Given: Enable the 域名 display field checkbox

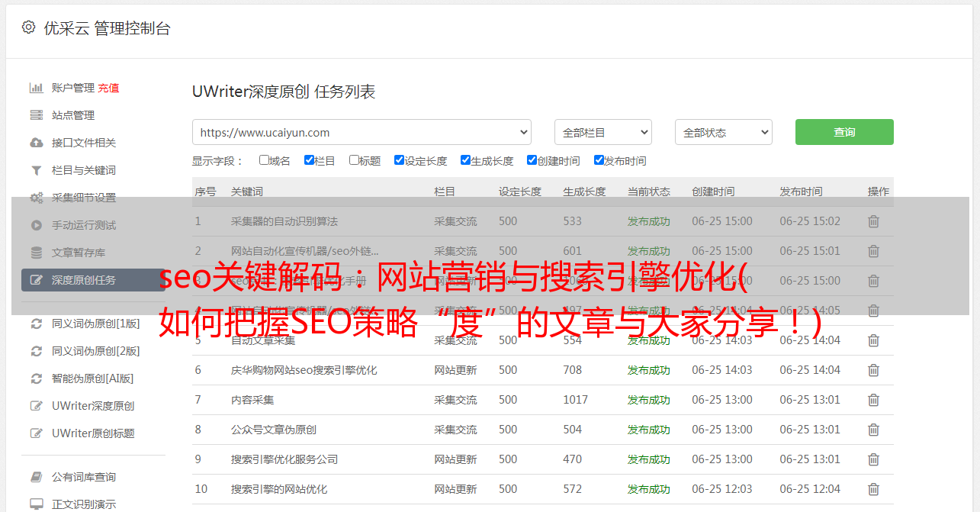Looking at the screenshot, I should [264, 160].
